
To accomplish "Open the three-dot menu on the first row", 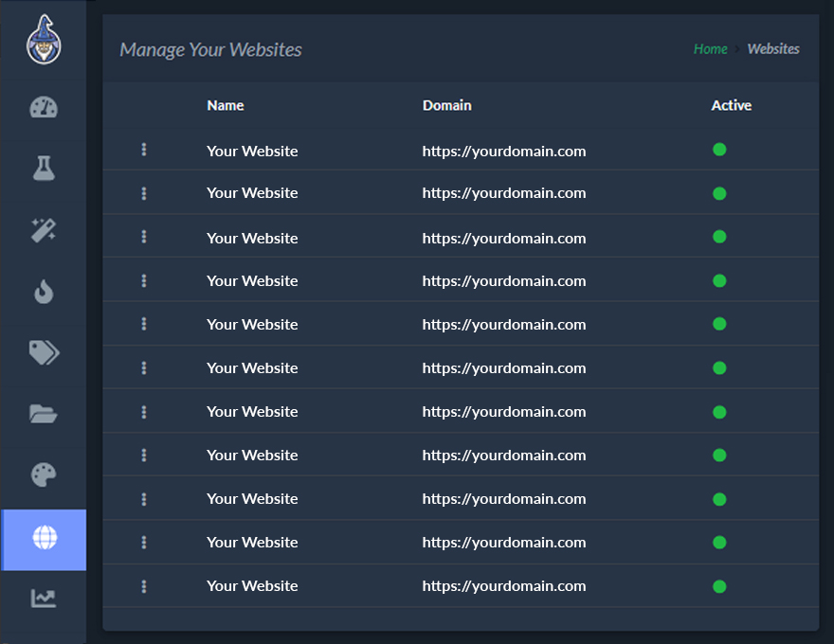I will (x=143, y=149).
